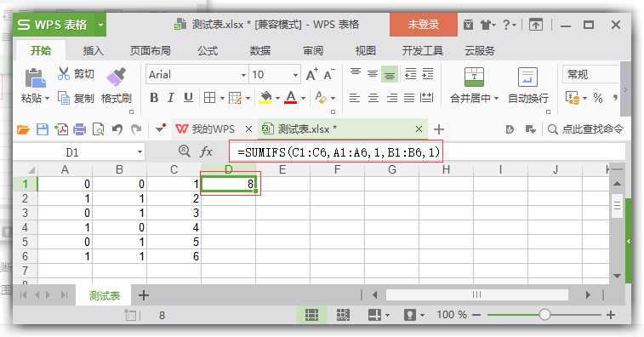Screen dimensions: 644x337
Task: Click the justify alignment icon
Action: click(x=409, y=98)
